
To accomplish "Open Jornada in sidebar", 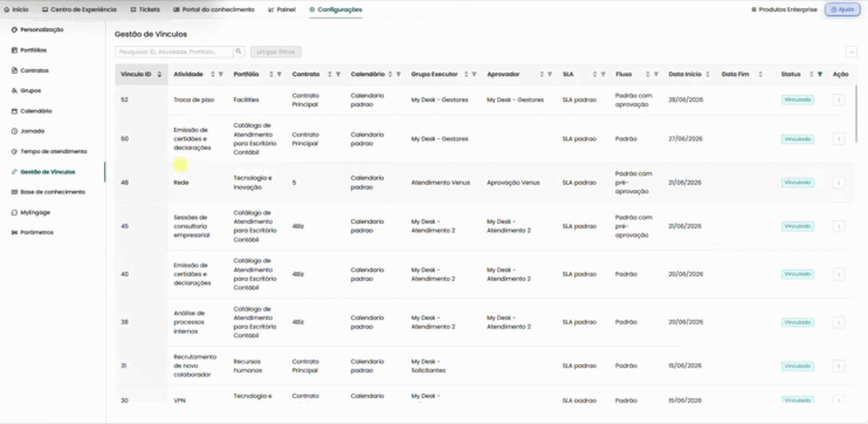I will pyautogui.click(x=29, y=131).
